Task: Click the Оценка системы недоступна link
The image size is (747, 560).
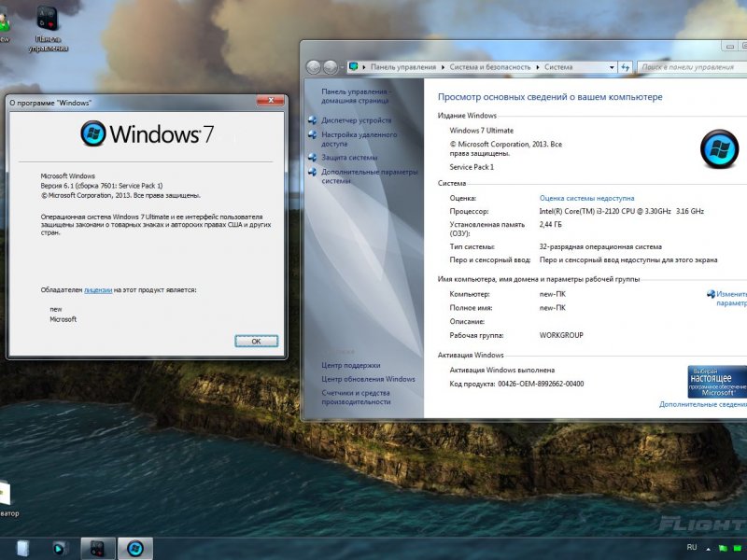Action: tap(586, 198)
